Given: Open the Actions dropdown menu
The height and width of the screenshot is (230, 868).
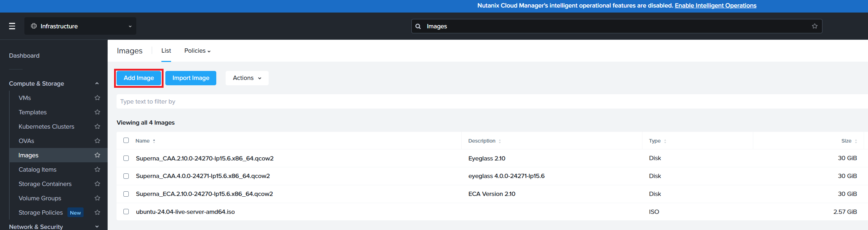Looking at the screenshot, I should click(x=247, y=78).
